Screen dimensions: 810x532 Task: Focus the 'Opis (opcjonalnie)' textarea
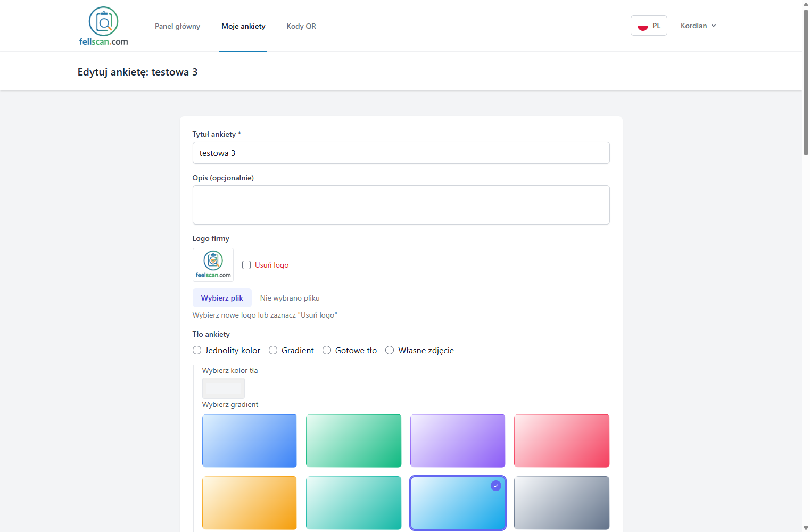(x=401, y=205)
